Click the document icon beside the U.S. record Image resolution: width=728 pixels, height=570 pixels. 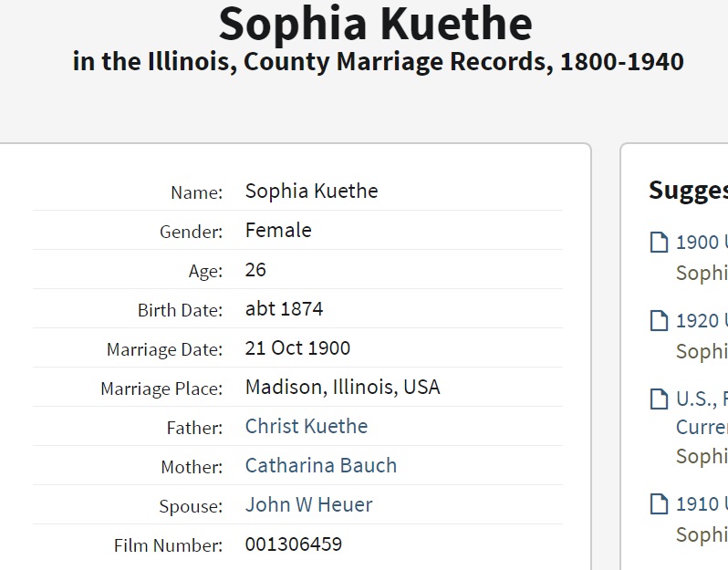pyautogui.click(x=658, y=399)
